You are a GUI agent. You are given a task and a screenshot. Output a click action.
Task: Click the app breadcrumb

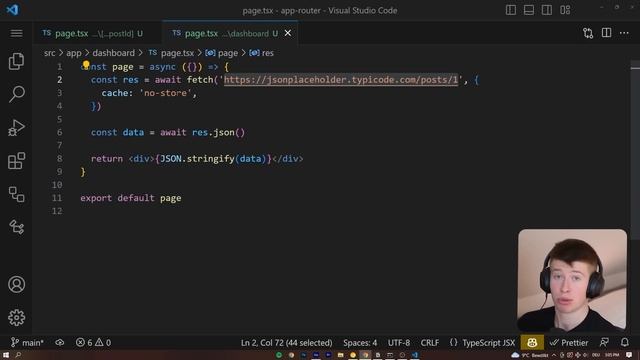(74, 53)
